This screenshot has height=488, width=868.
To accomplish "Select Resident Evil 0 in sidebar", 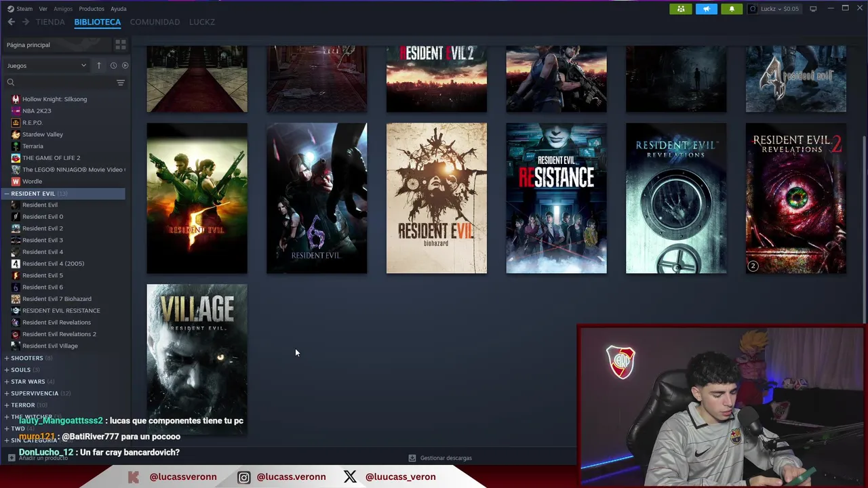I will pos(43,216).
